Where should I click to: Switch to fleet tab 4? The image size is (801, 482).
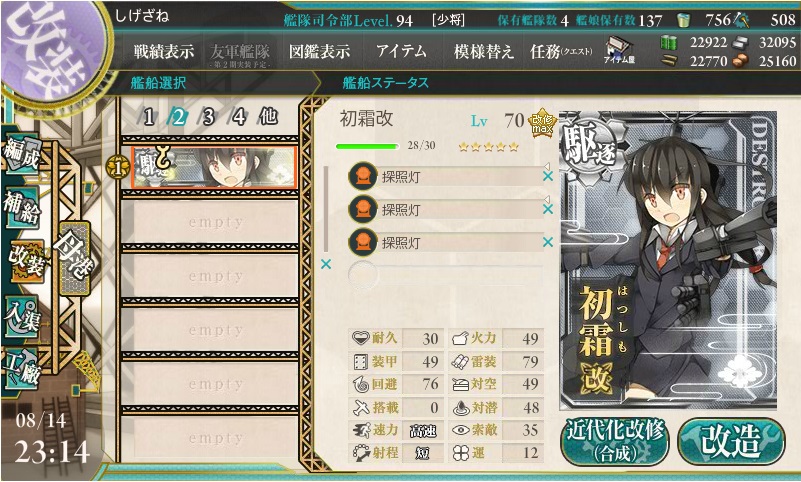[239, 117]
